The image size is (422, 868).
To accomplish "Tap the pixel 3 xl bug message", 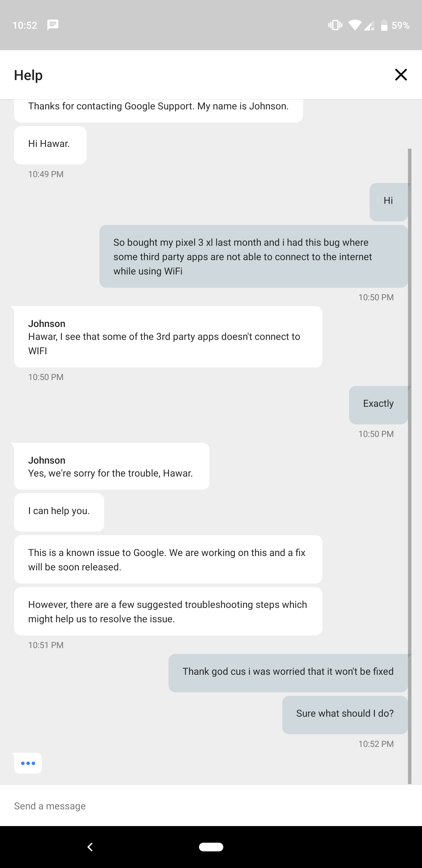I will point(253,257).
